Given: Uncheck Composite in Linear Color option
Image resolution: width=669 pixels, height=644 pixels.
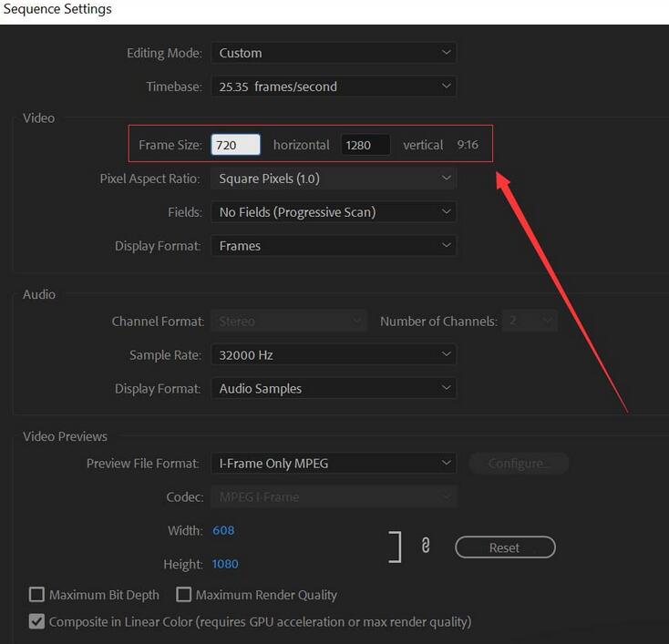Looking at the screenshot, I should [x=37, y=622].
